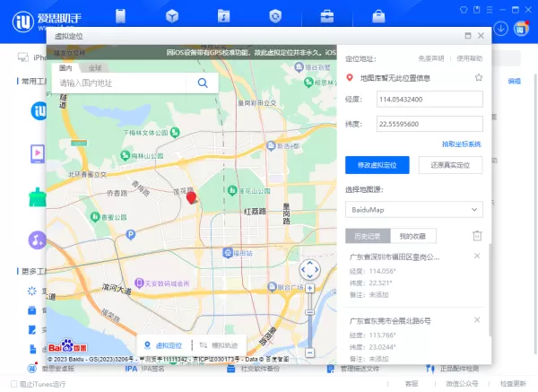The width and height of the screenshot is (538, 392).
Task: Remove the 广东省东莞市会展北路6号 history entry
Action: click(477, 320)
